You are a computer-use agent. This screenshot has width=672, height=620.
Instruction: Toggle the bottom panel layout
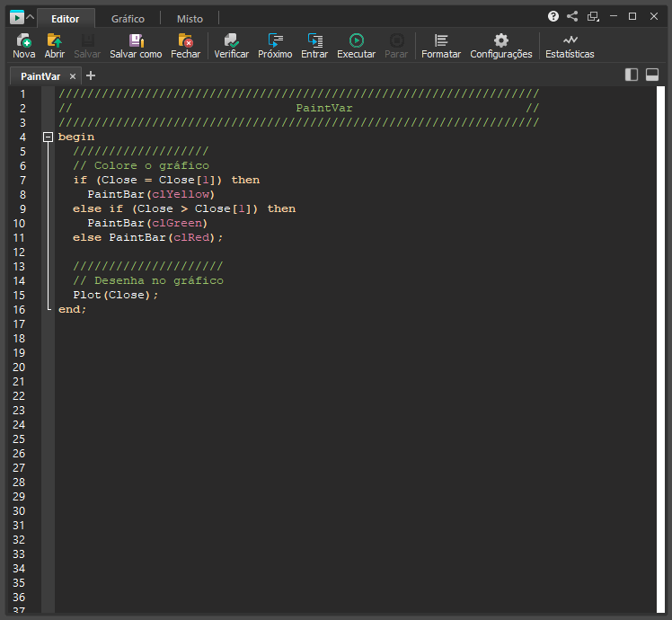652,75
